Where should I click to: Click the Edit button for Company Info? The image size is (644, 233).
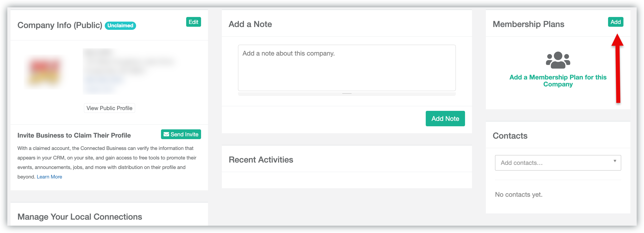[x=193, y=22]
